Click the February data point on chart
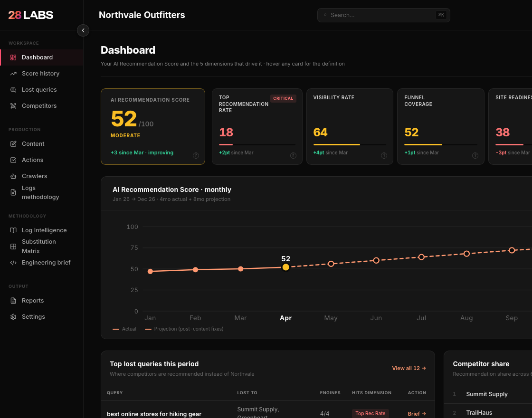 point(195,270)
